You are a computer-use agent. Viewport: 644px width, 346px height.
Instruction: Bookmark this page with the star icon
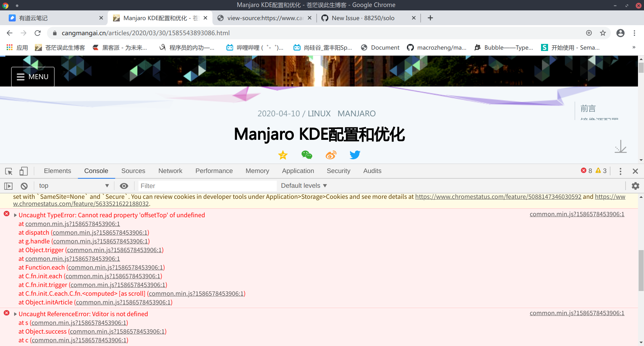tap(603, 33)
